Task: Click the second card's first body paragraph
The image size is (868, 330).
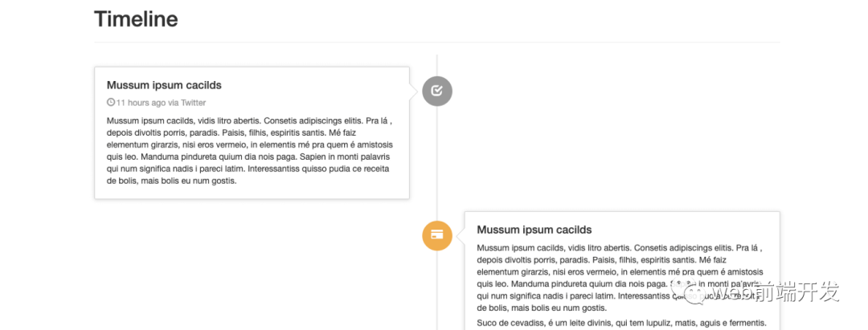Action: tap(620, 278)
